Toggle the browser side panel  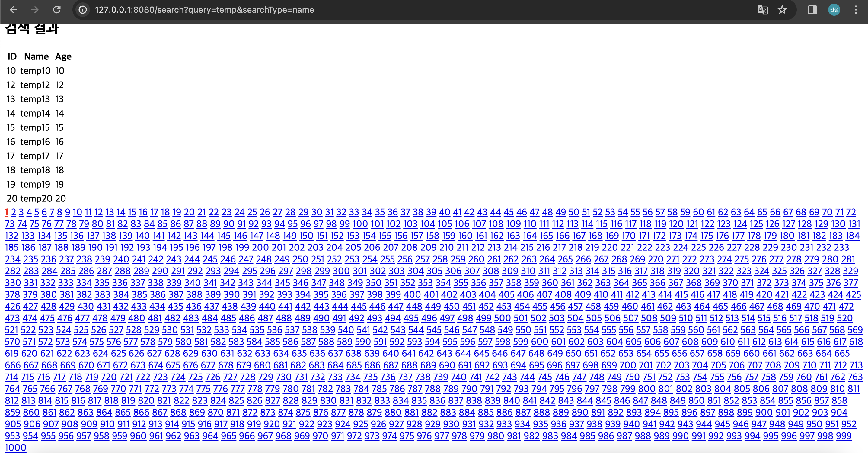pyautogui.click(x=812, y=10)
